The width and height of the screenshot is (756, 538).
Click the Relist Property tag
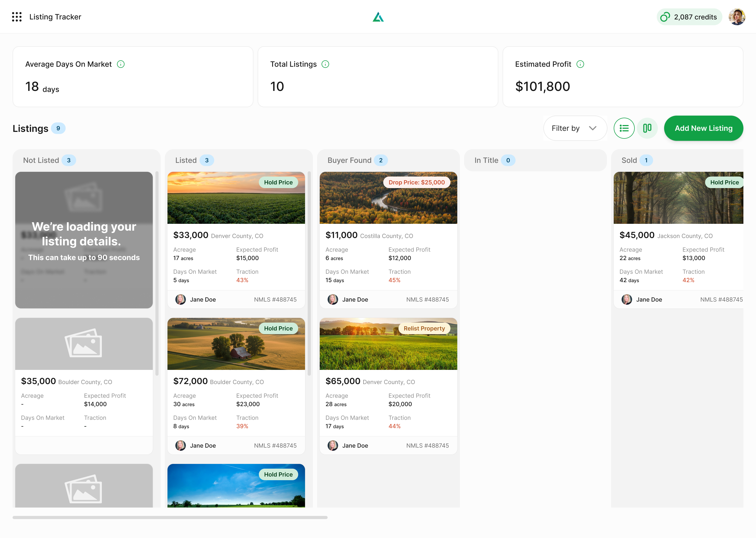tap(424, 328)
